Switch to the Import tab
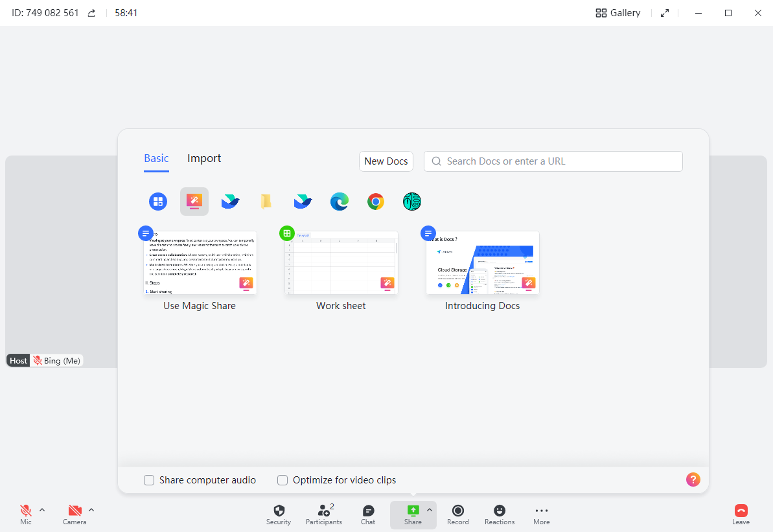 (x=204, y=159)
